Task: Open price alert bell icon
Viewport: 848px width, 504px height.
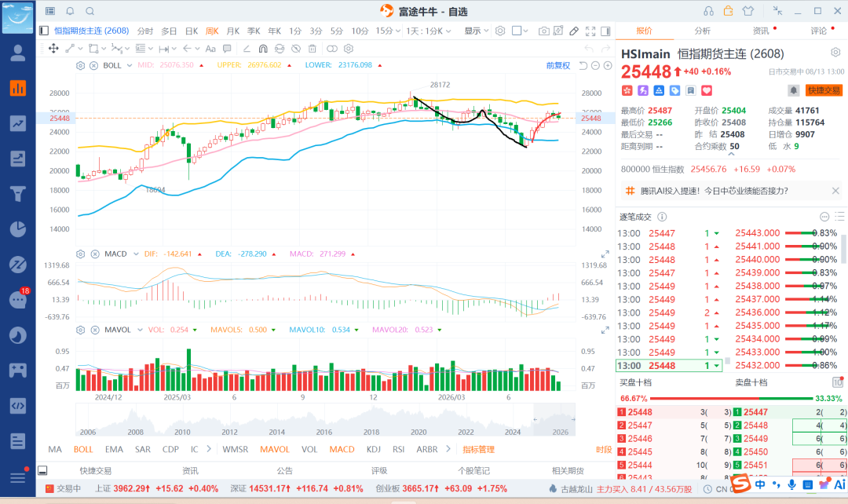Action: (793, 90)
